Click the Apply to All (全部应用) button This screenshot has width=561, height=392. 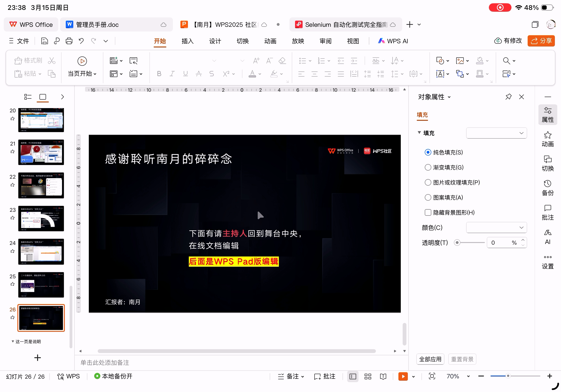[430, 359]
